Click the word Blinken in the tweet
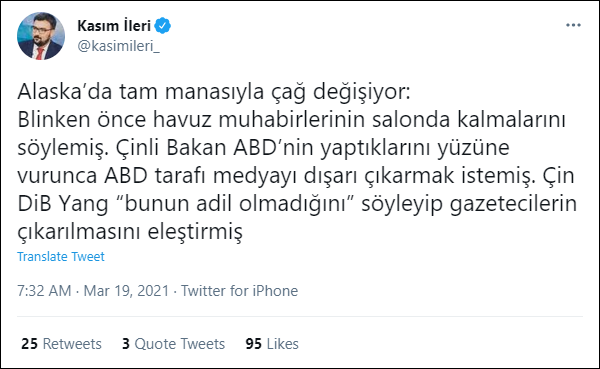The height and width of the screenshot is (369, 600). 54,120
